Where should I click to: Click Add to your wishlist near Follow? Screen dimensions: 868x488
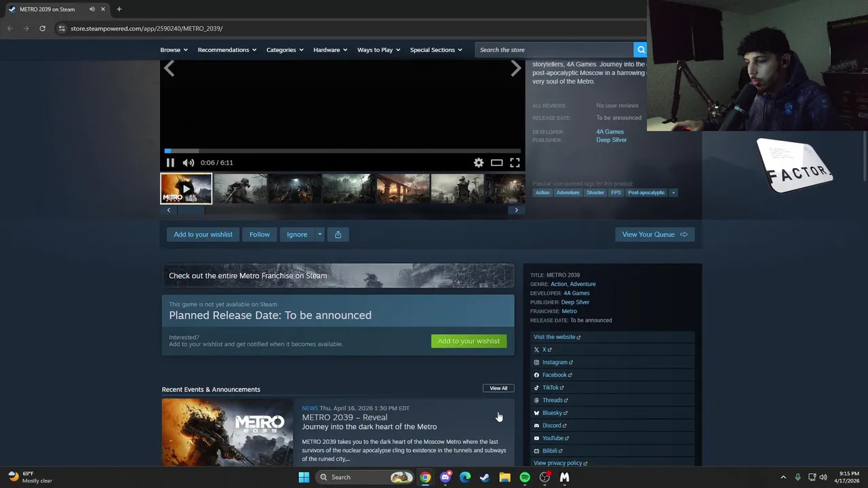click(x=203, y=235)
